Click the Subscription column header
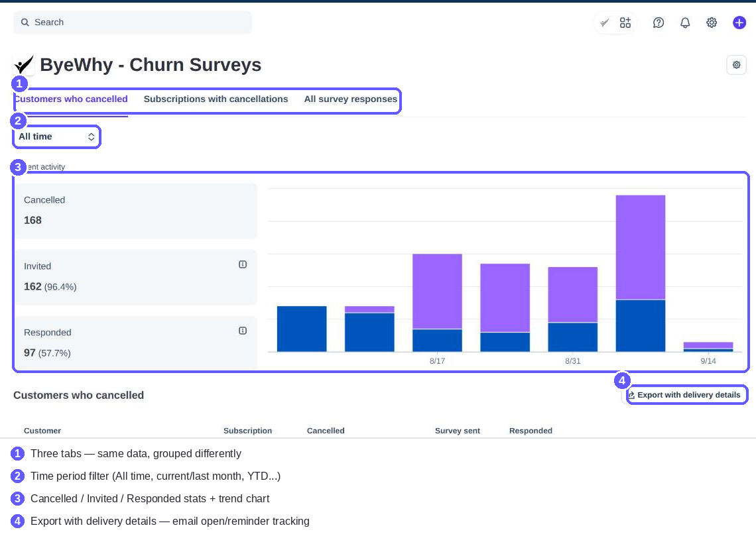The width and height of the screenshot is (756, 546). click(x=247, y=431)
